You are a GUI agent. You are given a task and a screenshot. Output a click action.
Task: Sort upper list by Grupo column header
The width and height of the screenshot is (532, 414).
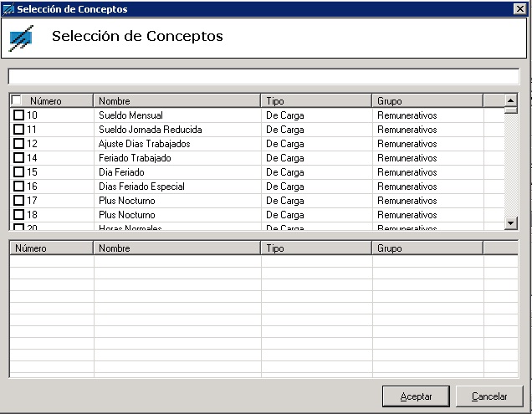pyautogui.click(x=427, y=101)
